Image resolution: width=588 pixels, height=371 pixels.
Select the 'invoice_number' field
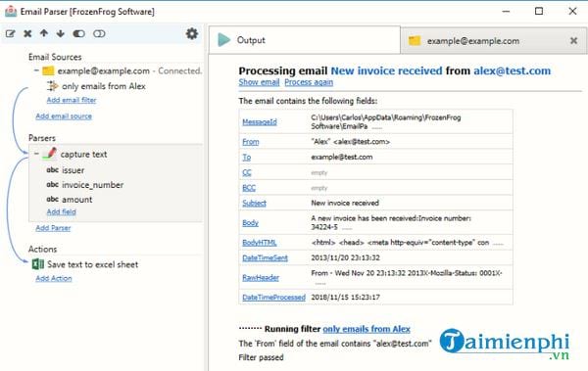(93, 185)
